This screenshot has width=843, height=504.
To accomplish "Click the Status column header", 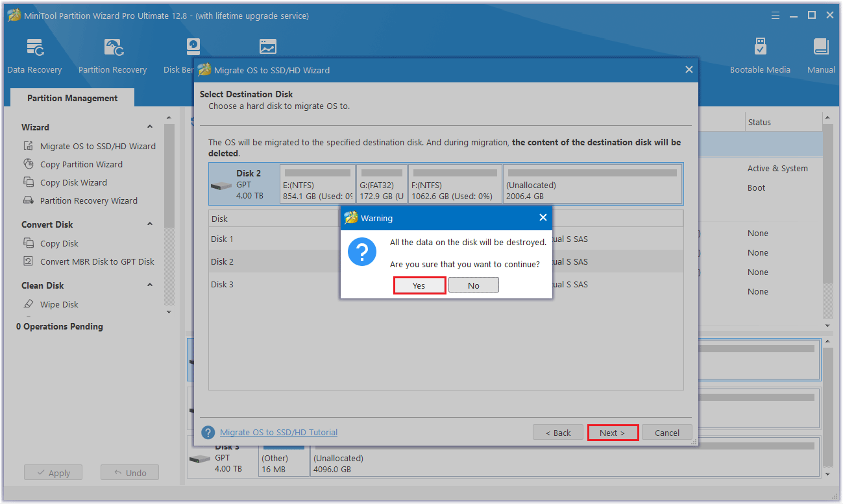I will [783, 122].
